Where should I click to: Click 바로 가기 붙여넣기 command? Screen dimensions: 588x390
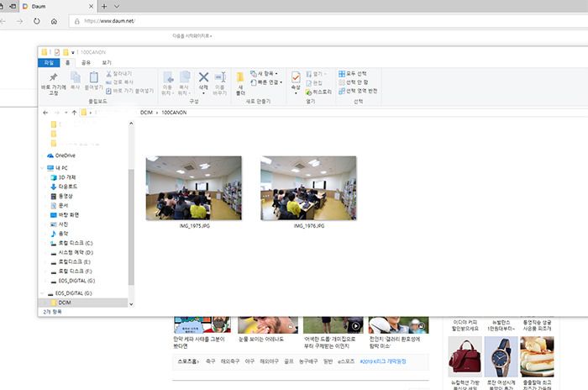click(129, 91)
